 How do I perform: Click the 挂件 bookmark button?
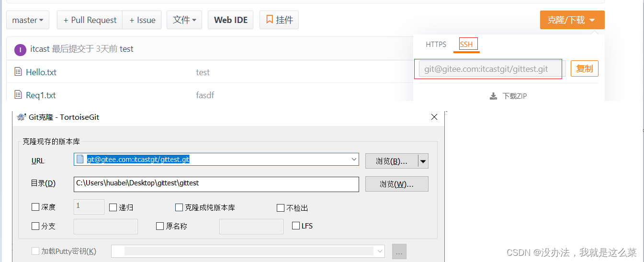279,20
